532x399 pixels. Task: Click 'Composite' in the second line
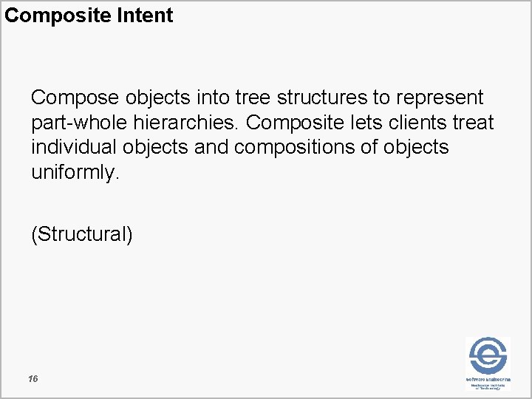tap(295, 123)
